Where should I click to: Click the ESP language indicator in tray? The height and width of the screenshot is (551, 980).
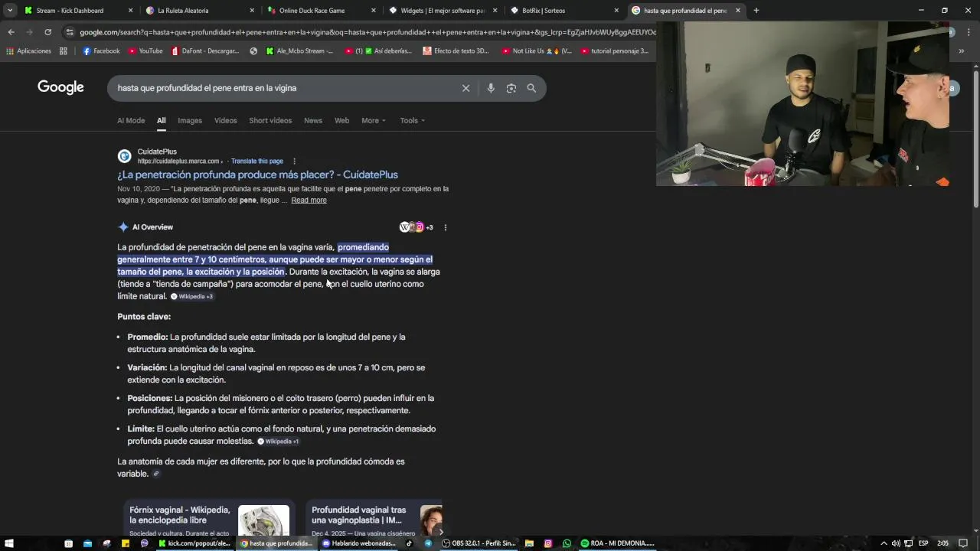(923, 543)
